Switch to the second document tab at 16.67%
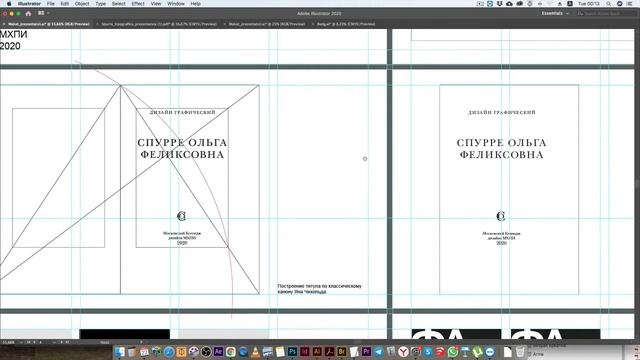Viewport: 640px width, 360px height. point(158,24)
